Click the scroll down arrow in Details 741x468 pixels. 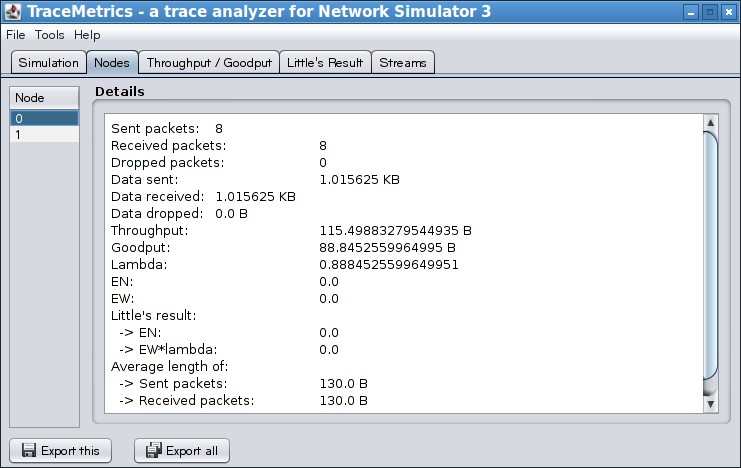click(710, 404)
